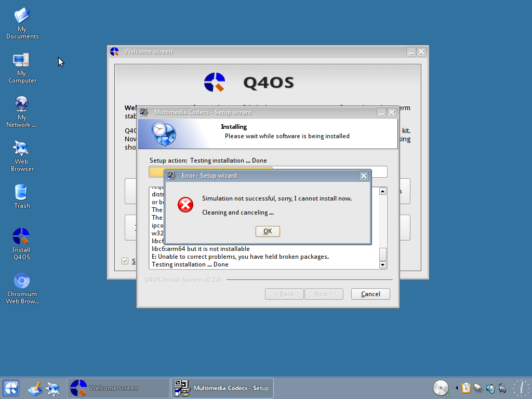Launch Install Q4OS desktop icon
The height and width of the screenshot is (399, 532).
(21, 244)
